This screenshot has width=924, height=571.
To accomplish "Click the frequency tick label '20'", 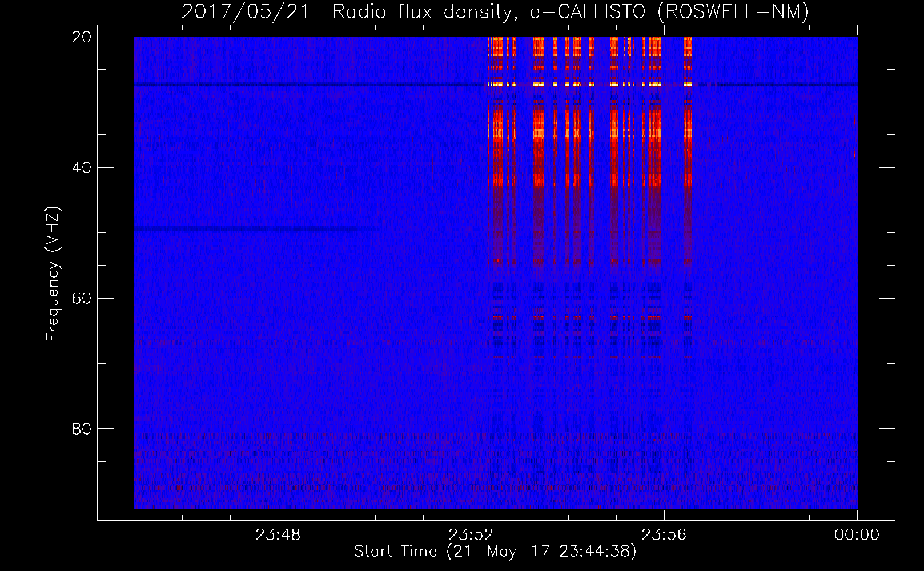I will [x=82, y=37].
